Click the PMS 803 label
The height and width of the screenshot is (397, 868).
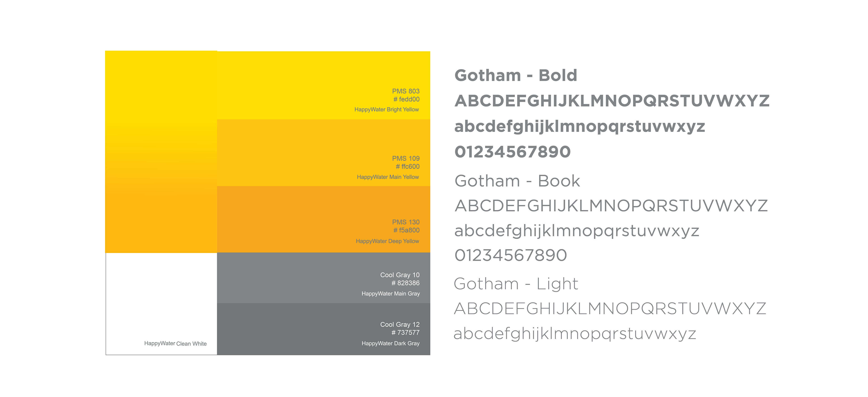point(406,91)
